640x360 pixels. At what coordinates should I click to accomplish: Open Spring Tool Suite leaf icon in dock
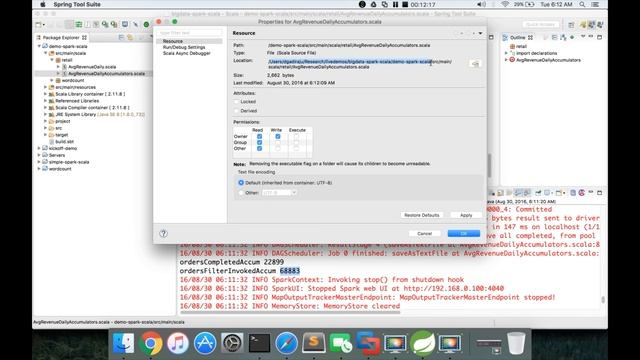click(422, 343)
